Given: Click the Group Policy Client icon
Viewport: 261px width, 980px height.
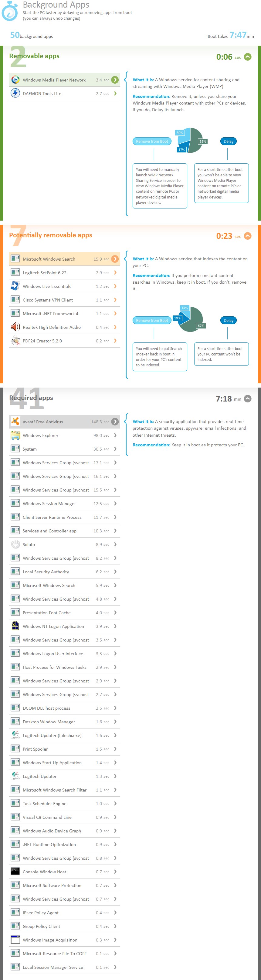Looking at the screenshot, I should pyautogui.click(x=15, y=926).
